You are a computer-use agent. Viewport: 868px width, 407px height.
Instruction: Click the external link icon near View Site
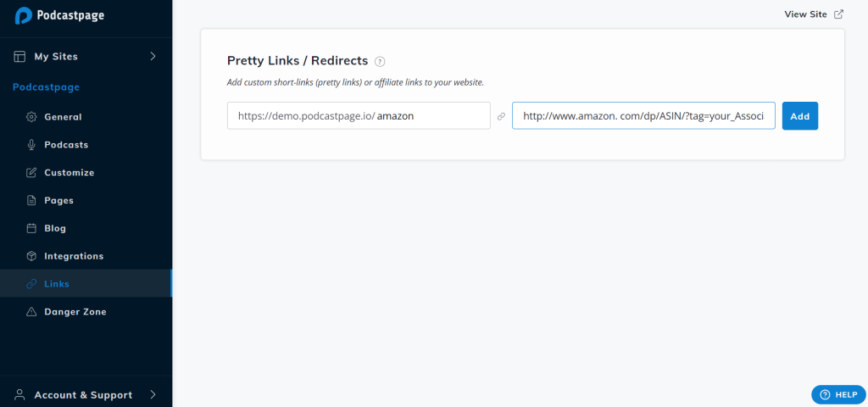[x=839, y=14]
